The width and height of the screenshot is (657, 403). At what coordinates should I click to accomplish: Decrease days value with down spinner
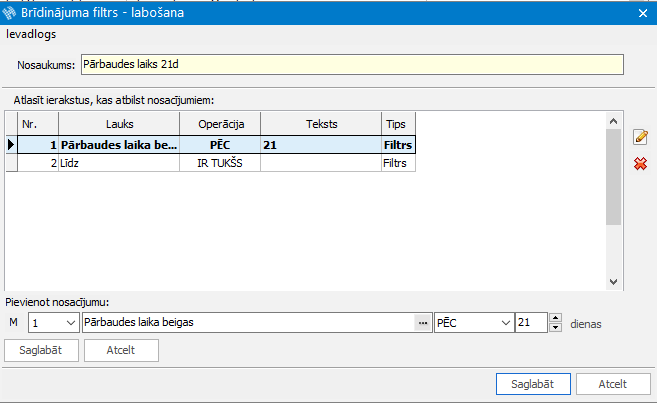(x=556, y=328)
